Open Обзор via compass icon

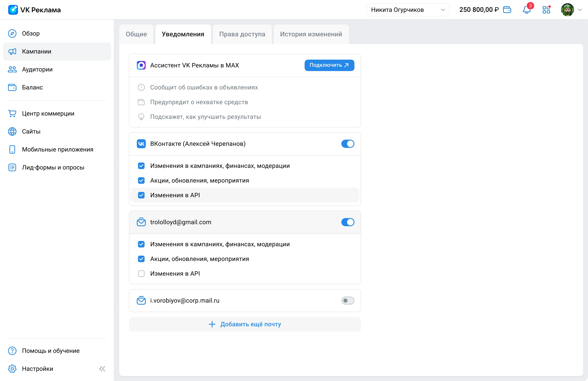coord(12,33)
